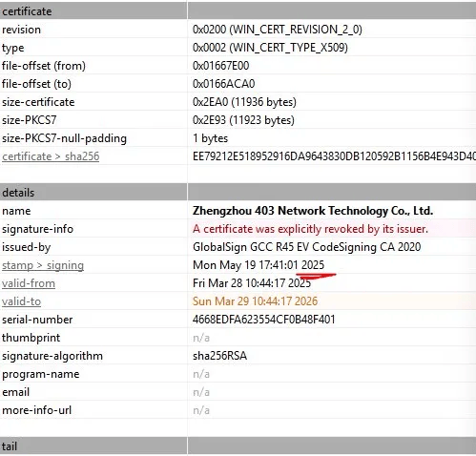Select the 'file-offset (from)' label
The image size is (476, 456).
(x=44, y=66)
